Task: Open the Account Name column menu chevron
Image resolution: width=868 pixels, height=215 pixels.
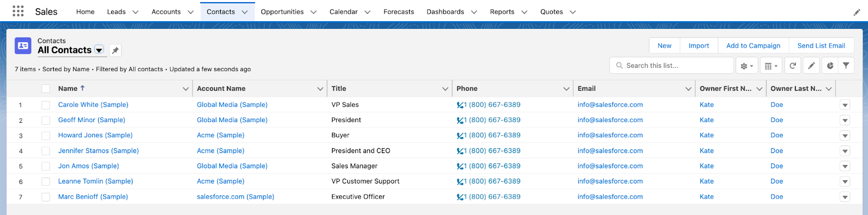Action: coord(320,89)
